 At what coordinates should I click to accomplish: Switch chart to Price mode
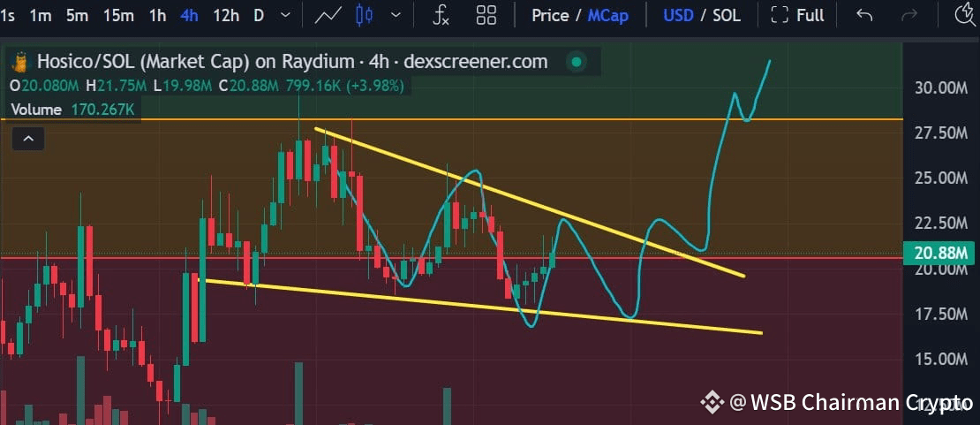(550, 16)
